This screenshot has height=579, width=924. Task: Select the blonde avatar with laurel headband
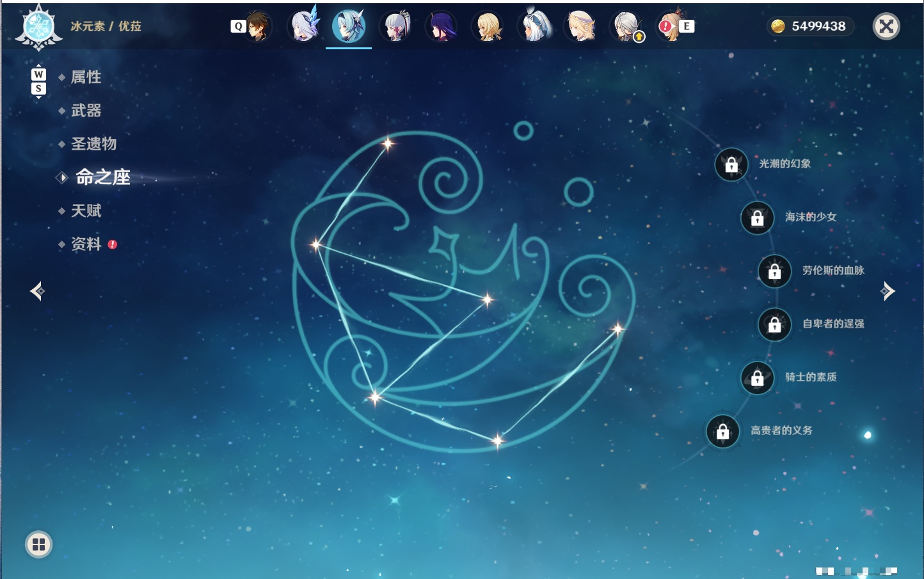coord(580,27)
